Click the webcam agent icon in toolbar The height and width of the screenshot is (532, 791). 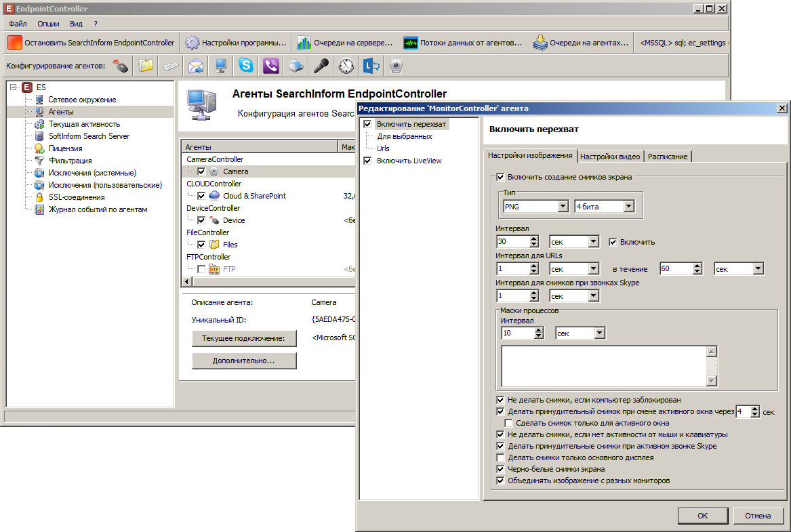396,66
